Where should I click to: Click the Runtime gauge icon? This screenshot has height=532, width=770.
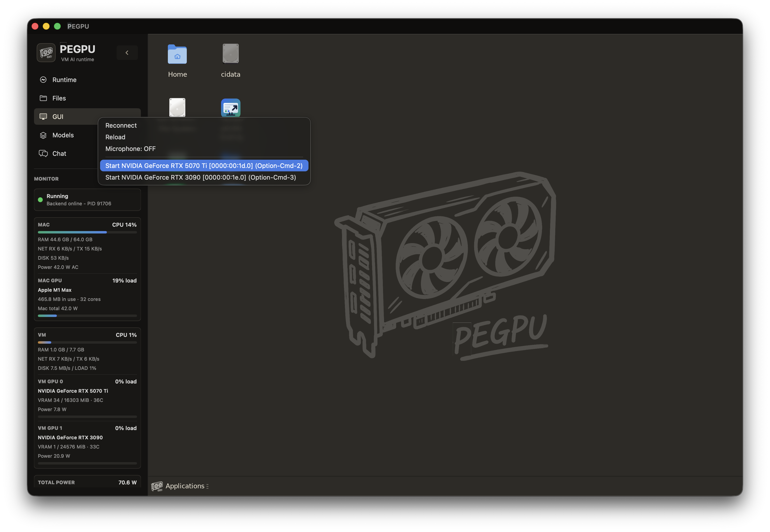point(43,80)
